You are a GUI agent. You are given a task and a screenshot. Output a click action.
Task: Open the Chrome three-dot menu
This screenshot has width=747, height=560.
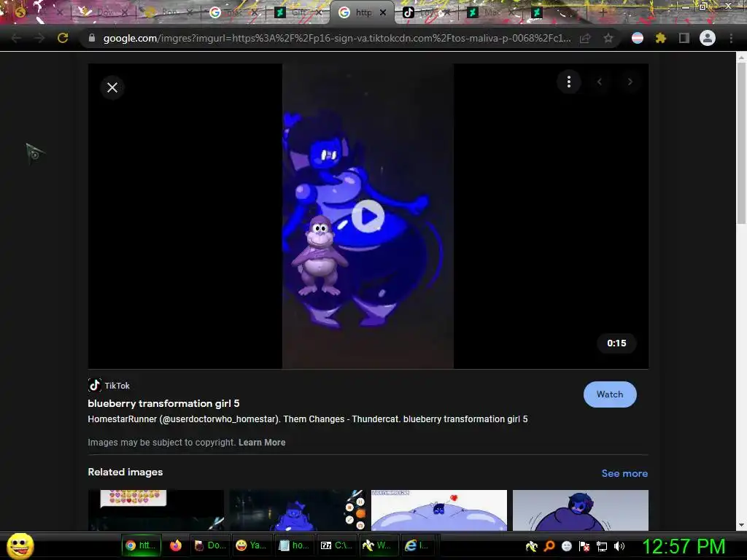click(x=731, y=38)
